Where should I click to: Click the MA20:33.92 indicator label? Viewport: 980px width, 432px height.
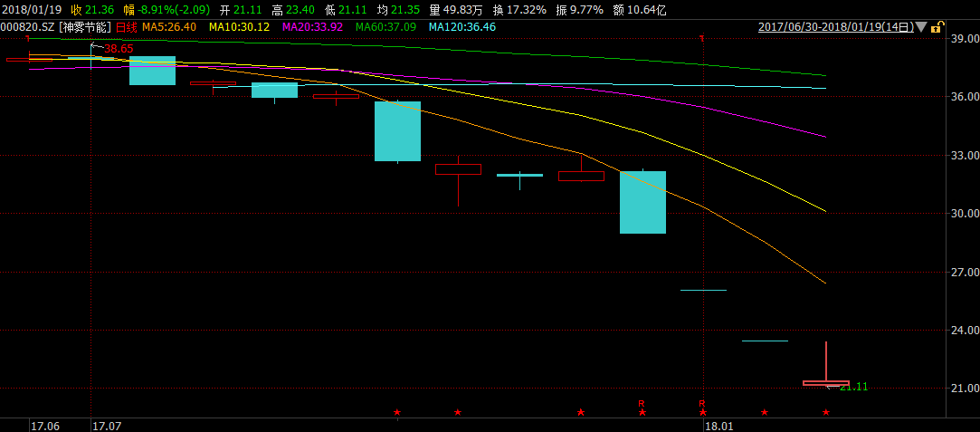pyautogui.click(x=312, y=27)
